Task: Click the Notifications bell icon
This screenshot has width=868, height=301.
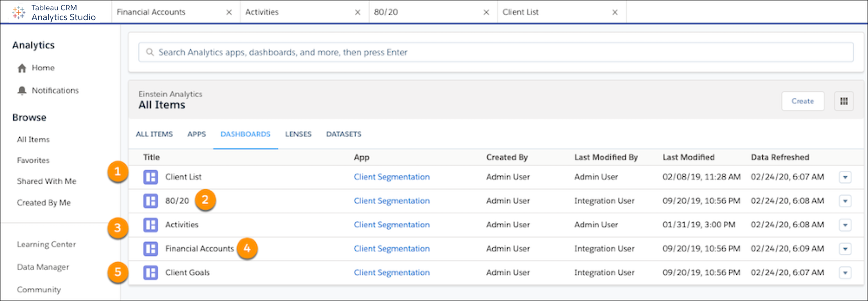Action: click(x=22, y=91)
